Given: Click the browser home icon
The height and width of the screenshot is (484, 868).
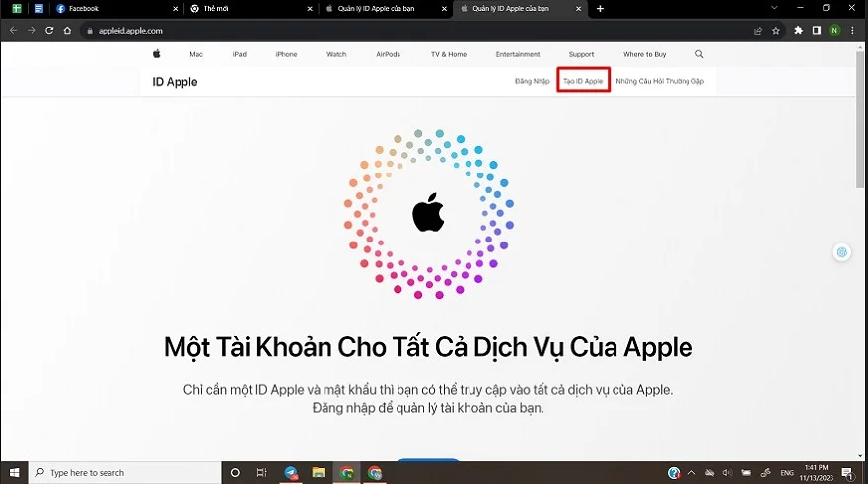Looking at the screenshot, I should (67, 31).
